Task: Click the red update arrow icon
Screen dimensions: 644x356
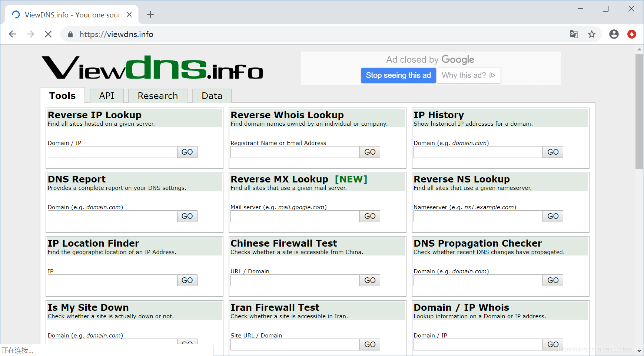Action: (632, 34)
